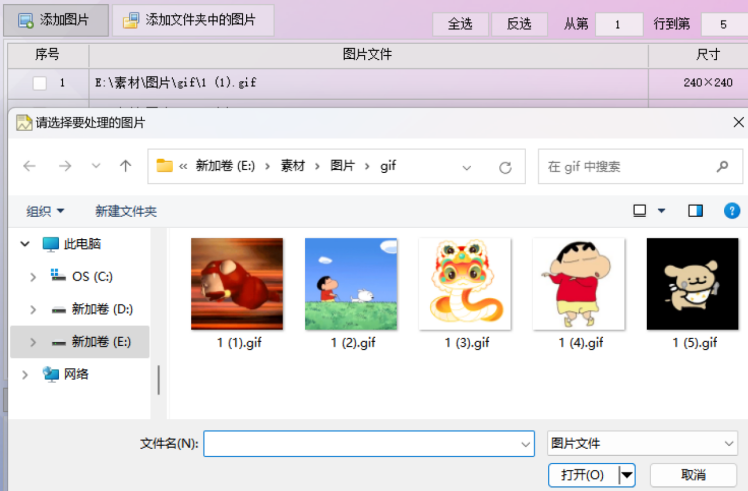Open address bar history dropdown
This screenshot has width=748, height=491.
point(467,167)
